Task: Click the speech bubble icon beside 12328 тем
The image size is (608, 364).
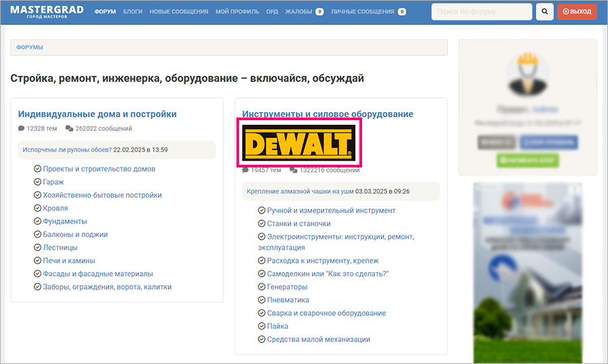Action: click(22, 128)
